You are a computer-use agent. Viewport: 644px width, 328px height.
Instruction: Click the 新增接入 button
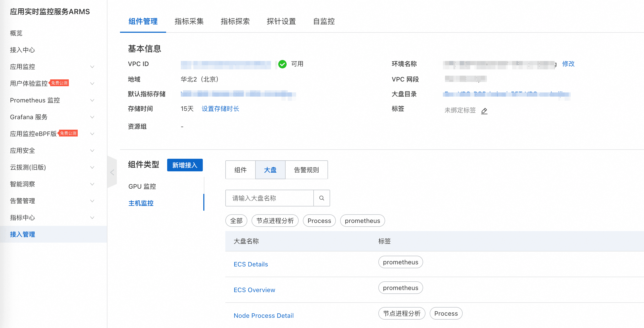tap(185, 165)
